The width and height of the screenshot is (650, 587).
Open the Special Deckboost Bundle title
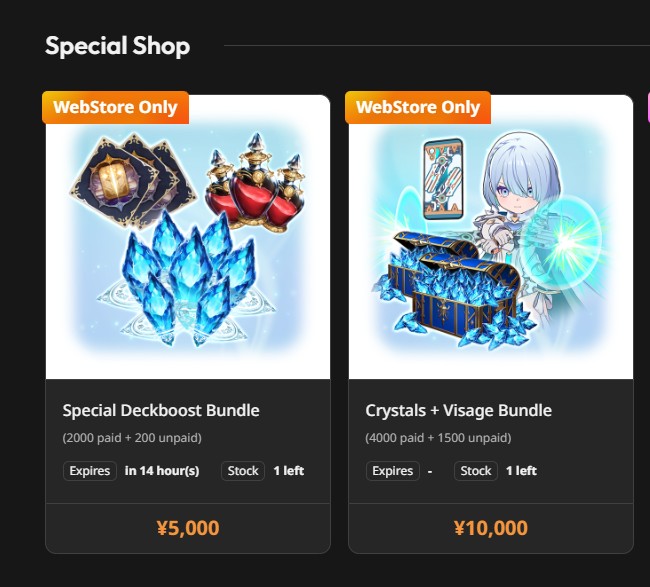[x=161, y=410]
